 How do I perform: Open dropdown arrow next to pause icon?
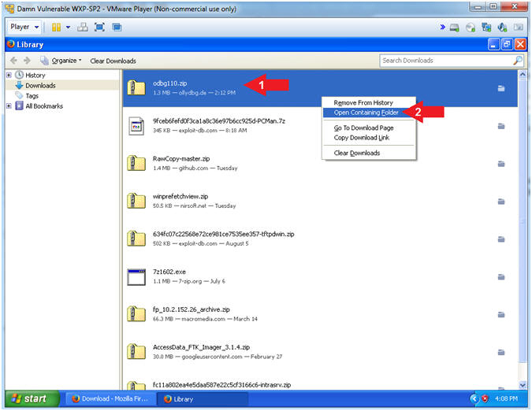pyautogui.click(x=68, y=27)
